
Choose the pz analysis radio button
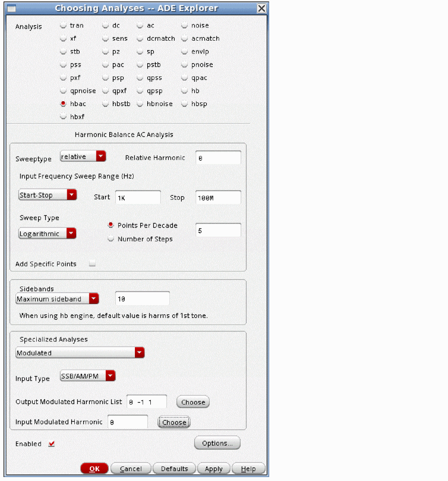point(106,52)
